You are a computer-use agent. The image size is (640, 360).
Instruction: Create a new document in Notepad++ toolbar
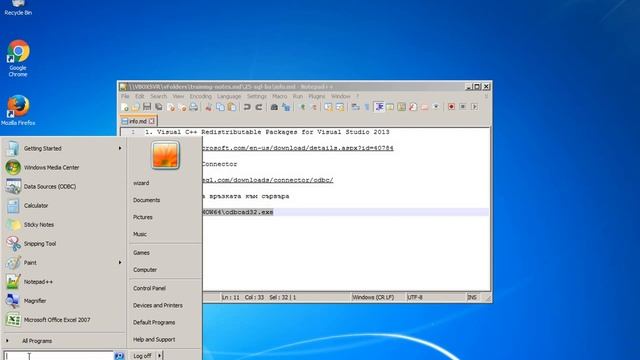tap(125, 107)
